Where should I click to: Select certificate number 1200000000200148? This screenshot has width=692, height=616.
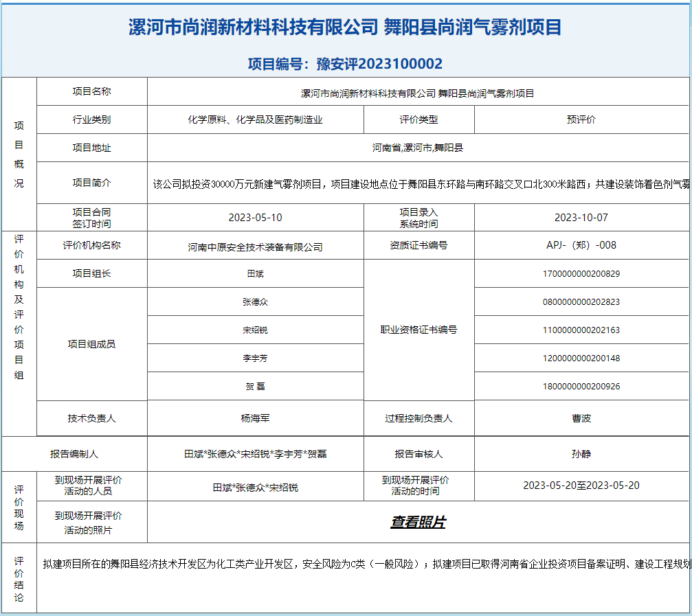[581, 358]
